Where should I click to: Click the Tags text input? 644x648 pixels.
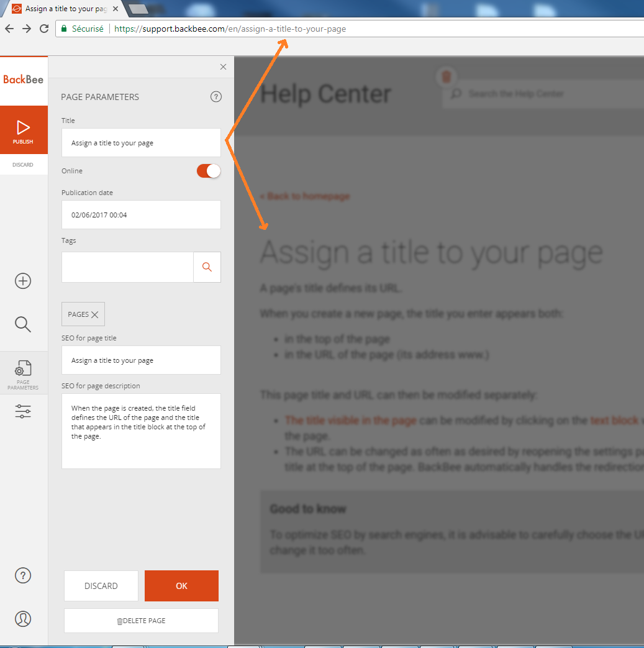tap(127, 267)
